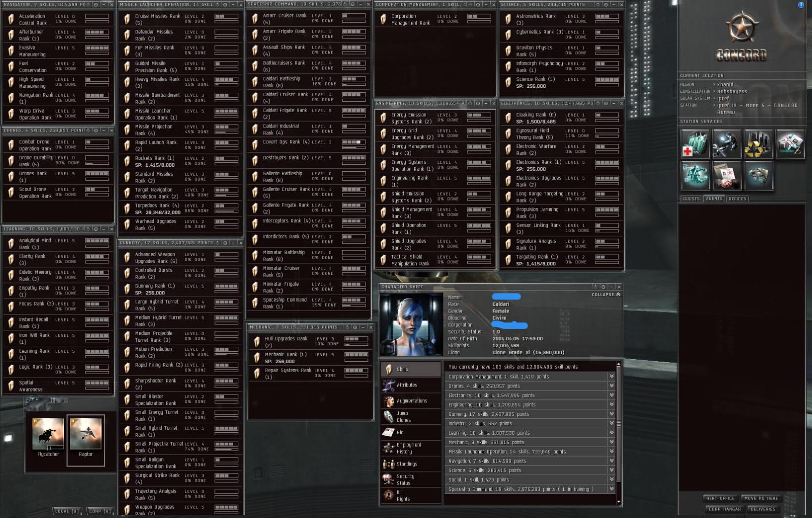The height and width of the screenshot is (518, 812).
Task: Click the skill book icon beside Cloaking
Action: [x=508, y=118]
